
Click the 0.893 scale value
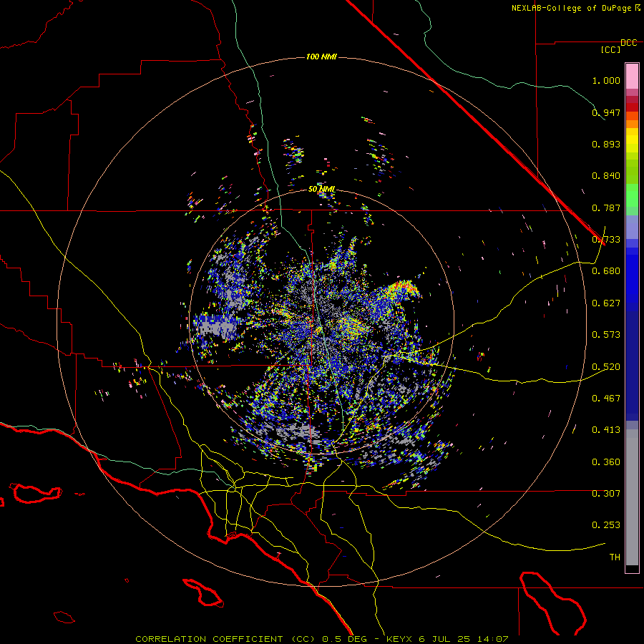tap(606, 144)
